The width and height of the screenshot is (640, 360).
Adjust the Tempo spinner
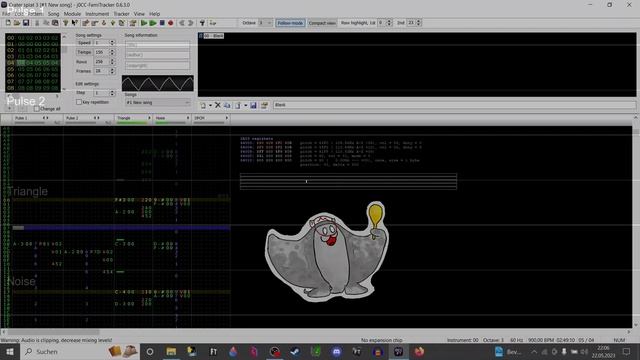tap(112, 52)
